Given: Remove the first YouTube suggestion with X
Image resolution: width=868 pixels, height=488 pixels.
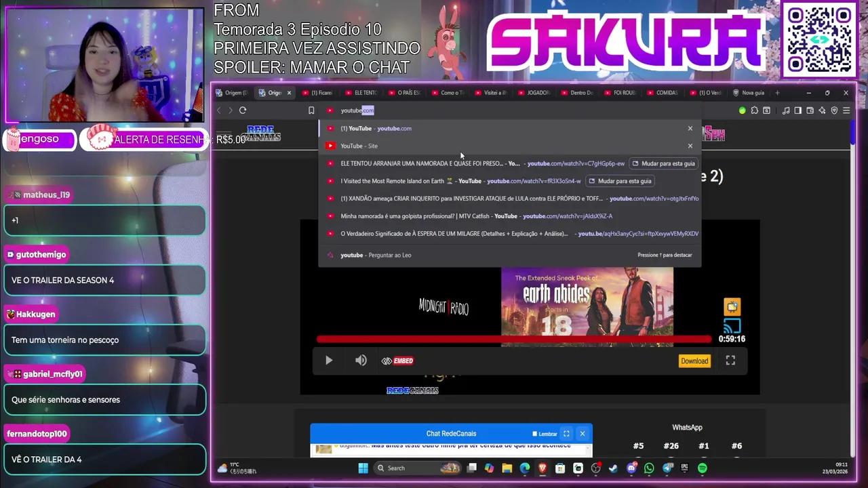Looking at the screenshot, I should (x=690, y=128).
